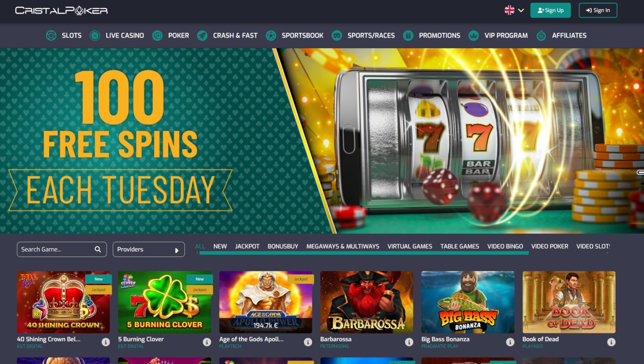644x364 pixels.
Task: Click the search magnifier icon
Action: [x=98, y=249]
